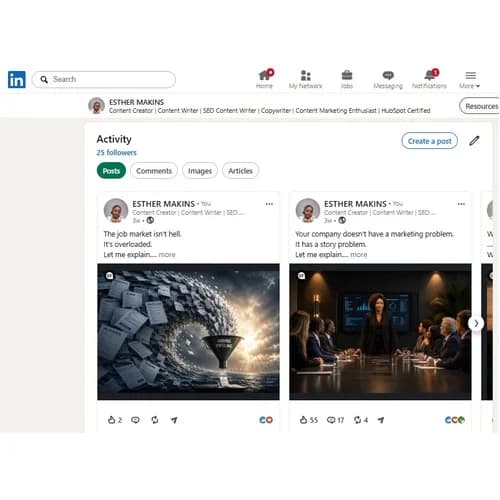Image resolution: width=500 pixels, height=500 pixels.
Task: Click the pencil edit icon in Activity
Action: 474,141
